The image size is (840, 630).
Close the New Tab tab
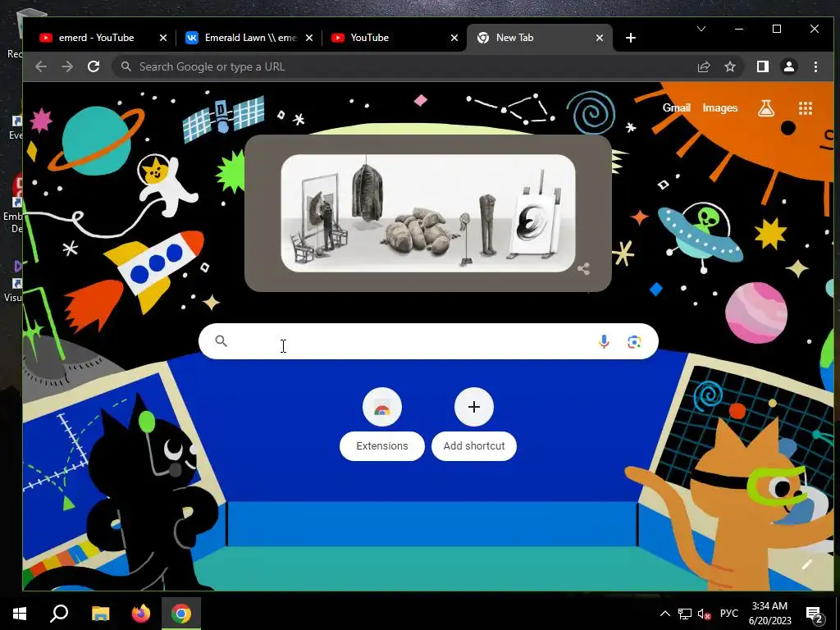click(x=600, y=38)
